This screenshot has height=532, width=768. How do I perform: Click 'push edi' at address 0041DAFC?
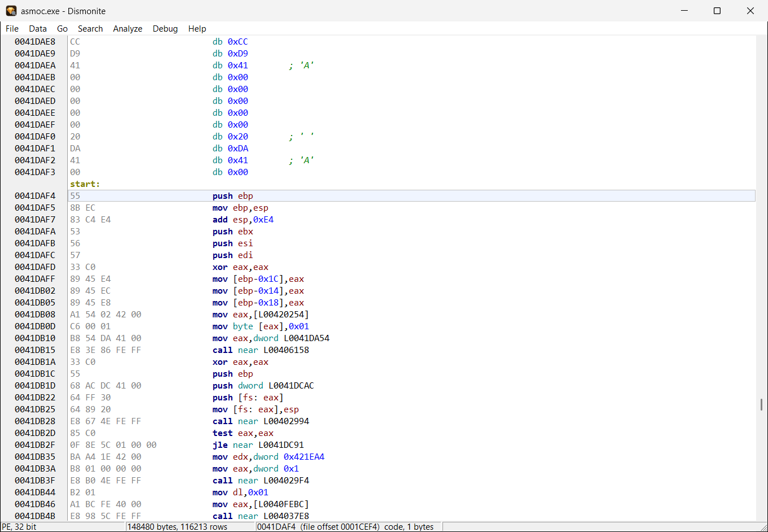(233, 255)
